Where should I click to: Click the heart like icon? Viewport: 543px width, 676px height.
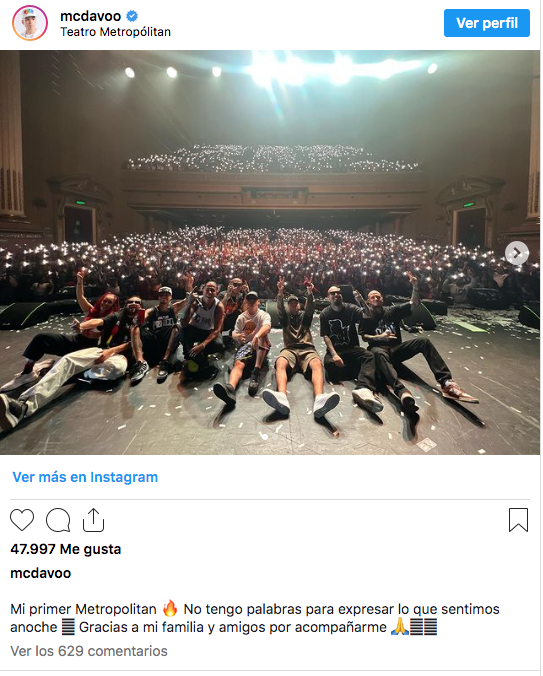[22, 520]
